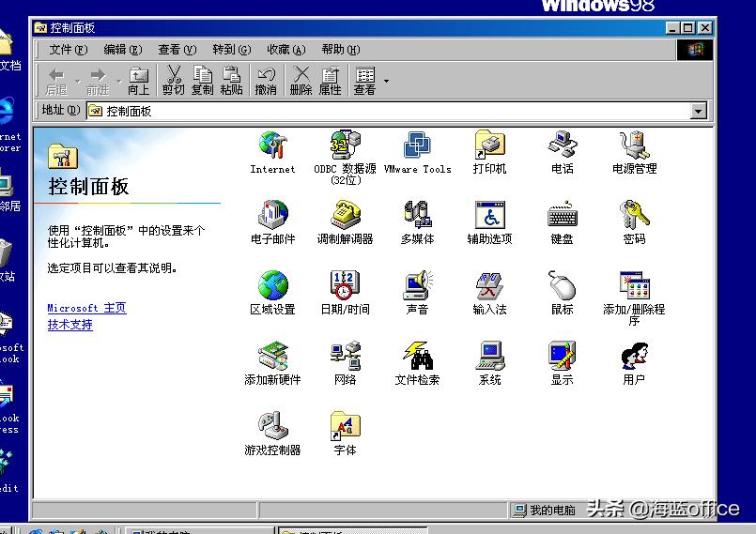The width and height of the screenshot is (756, 534).
Task: Open the VMware Tools icon
Action: click(x=418, y=152)
